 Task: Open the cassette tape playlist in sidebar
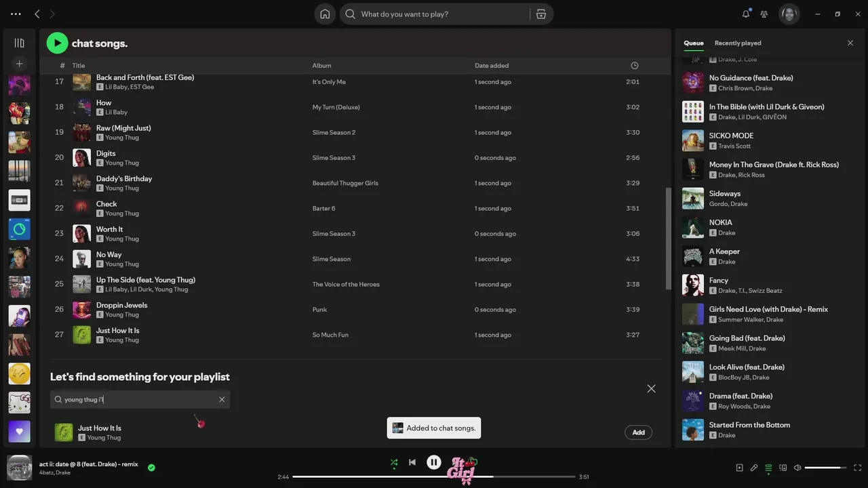click(x=19, y=200)
